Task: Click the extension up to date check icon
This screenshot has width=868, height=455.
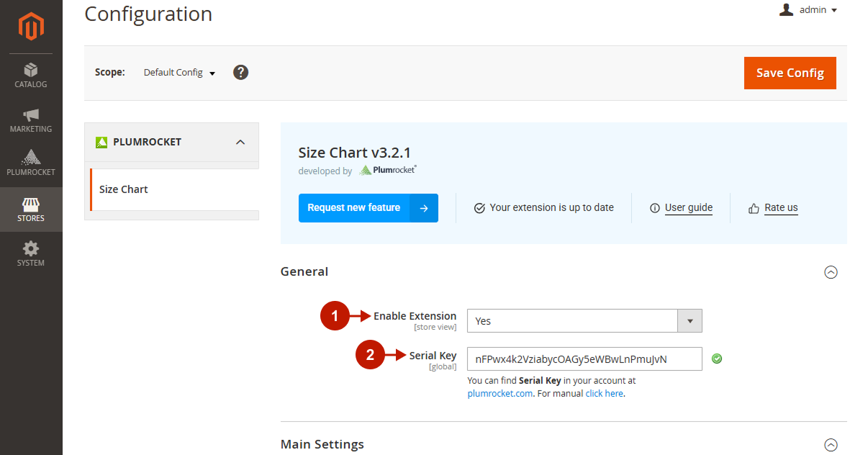Action: [479, 208]
